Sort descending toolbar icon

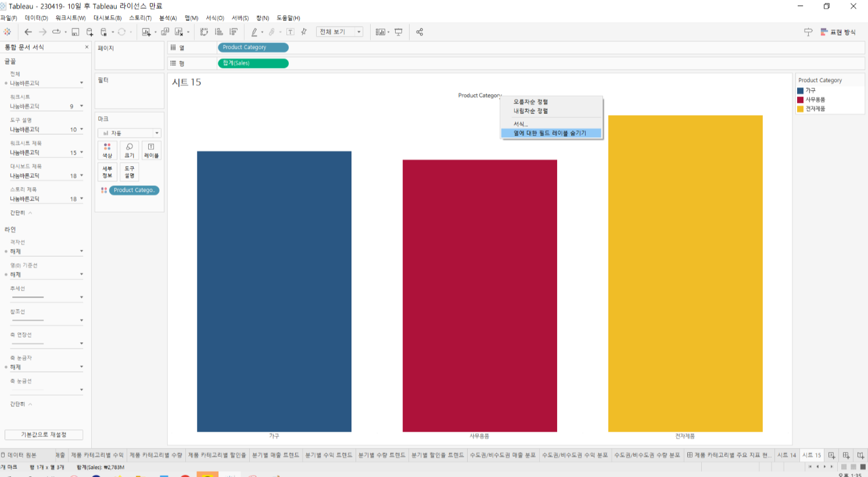click(x=234, y=32)
